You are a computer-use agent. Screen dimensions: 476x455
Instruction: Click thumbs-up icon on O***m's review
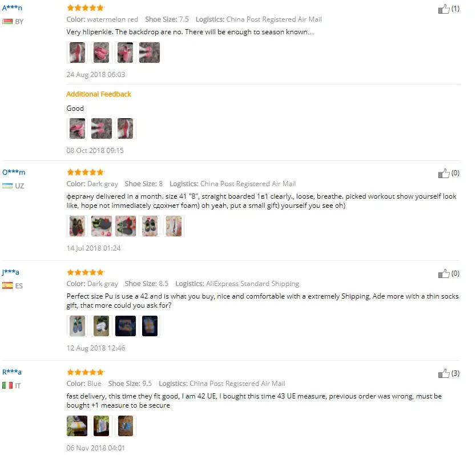coord(443,173)
